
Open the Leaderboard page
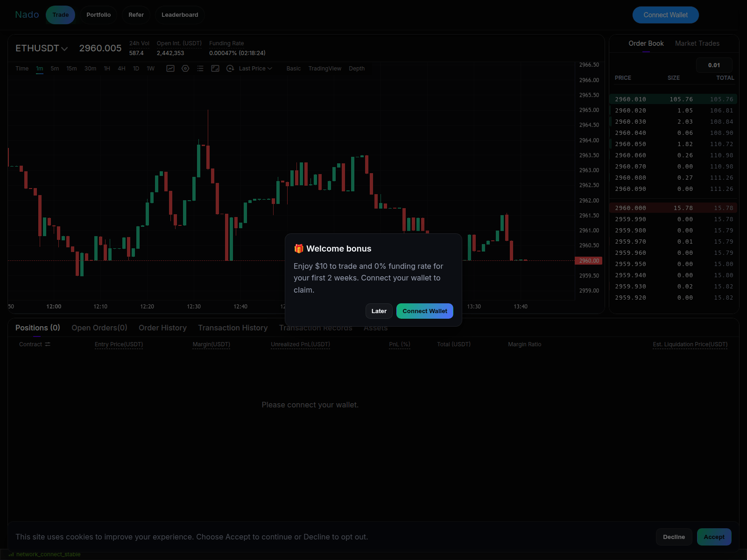[180, 14]
